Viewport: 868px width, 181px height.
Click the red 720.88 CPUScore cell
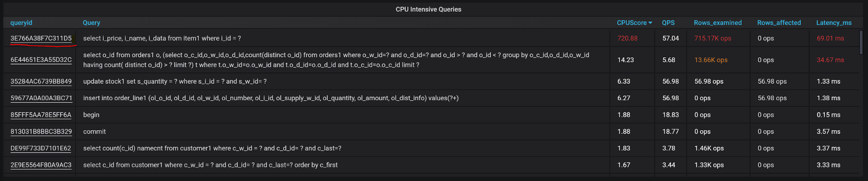tap(627, 38)
